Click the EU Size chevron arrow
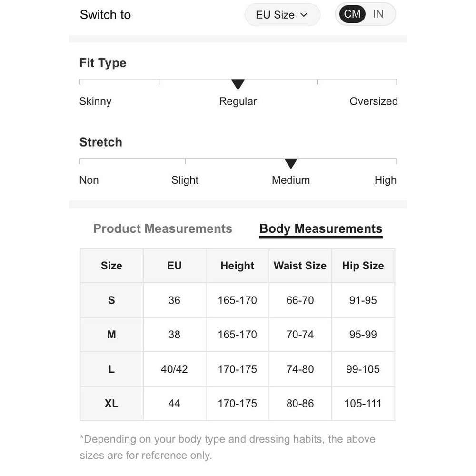 pos(304,15)
